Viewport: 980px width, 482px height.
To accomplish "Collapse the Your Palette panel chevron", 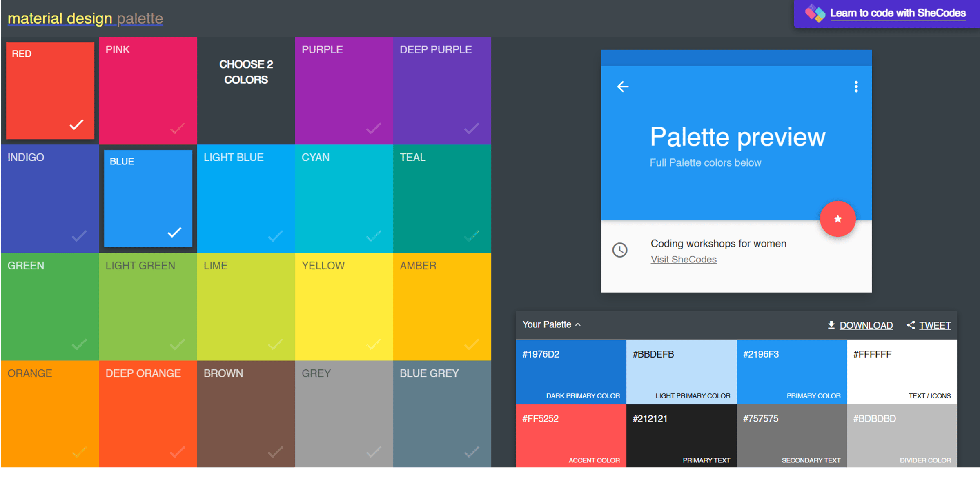I will [x=578, y=325].
